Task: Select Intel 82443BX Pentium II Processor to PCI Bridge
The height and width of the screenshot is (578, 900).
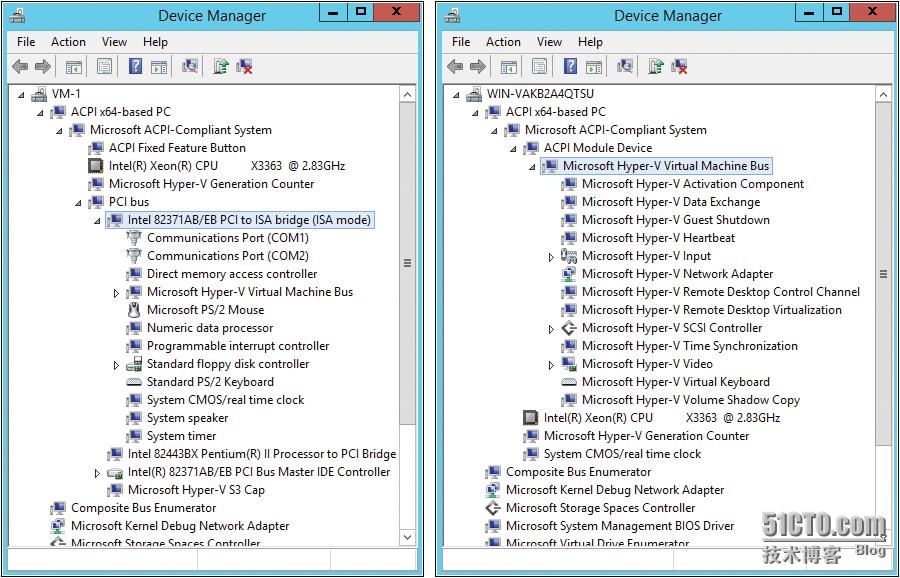Action: 262,454
